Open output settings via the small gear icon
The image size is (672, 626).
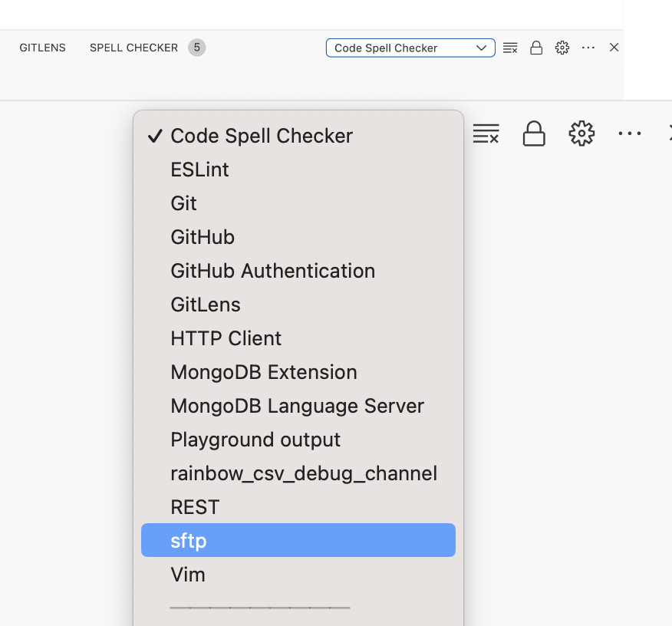coord(562,48)
